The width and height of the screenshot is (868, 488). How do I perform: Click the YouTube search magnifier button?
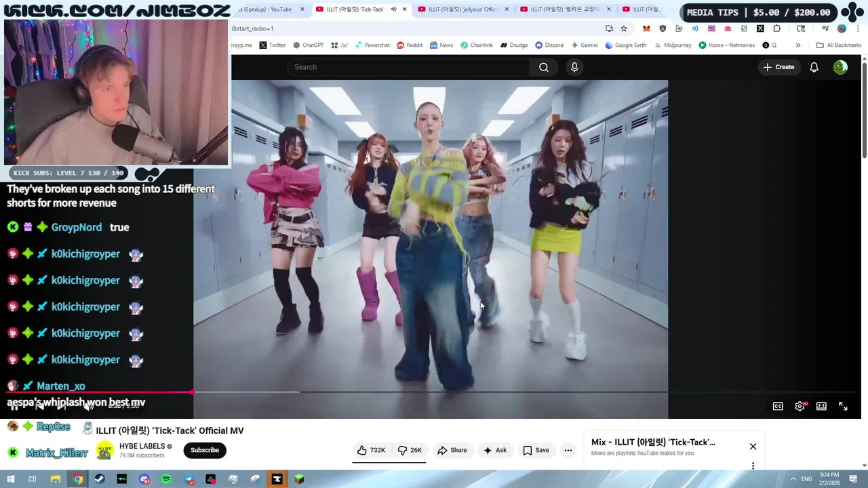(543, 67)
